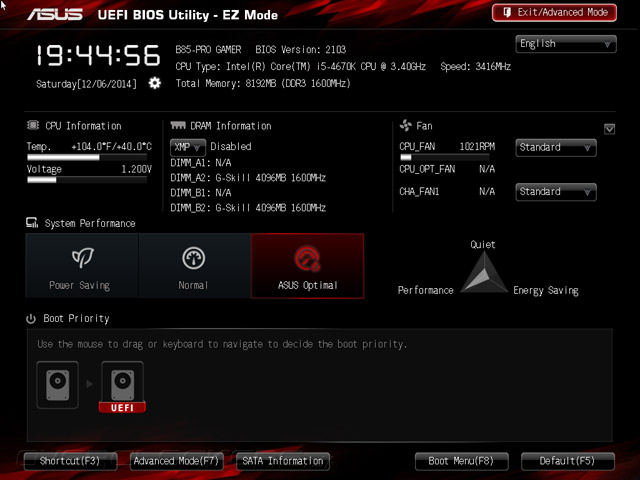The width and height of the screenshot is (640, 480).
Task: Click the CPU_OPT_FAN N/A reading
Action: click(x=447, y=169)
